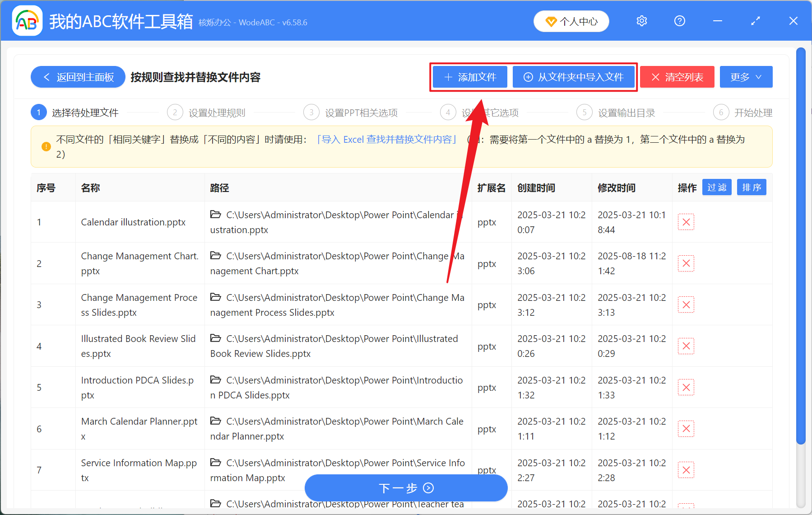Viewport: 812px width, 515px height.
Task: Open the help question mark icon
Action: tap(679, 21)
